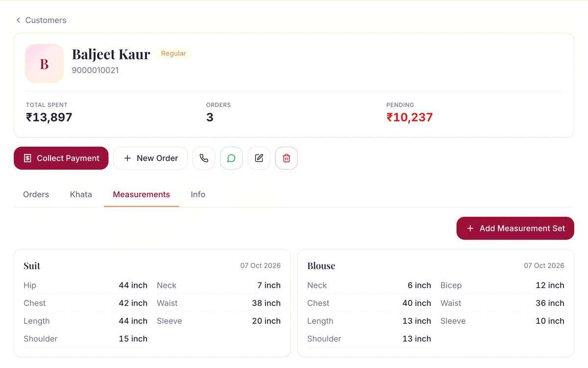The image size is (588, 368).
Task: Click the Blouse measurement card title
Action: coord(321,266)
